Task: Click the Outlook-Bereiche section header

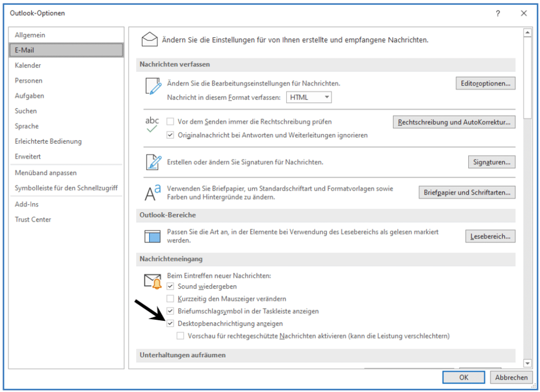Action: click(x=326, y=215)
